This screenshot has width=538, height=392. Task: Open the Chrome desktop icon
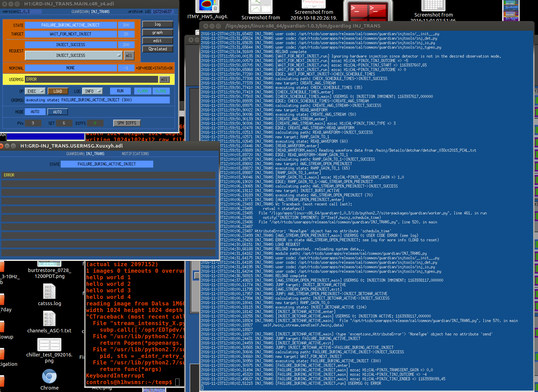pyautogui.click(x=49, y=376)
